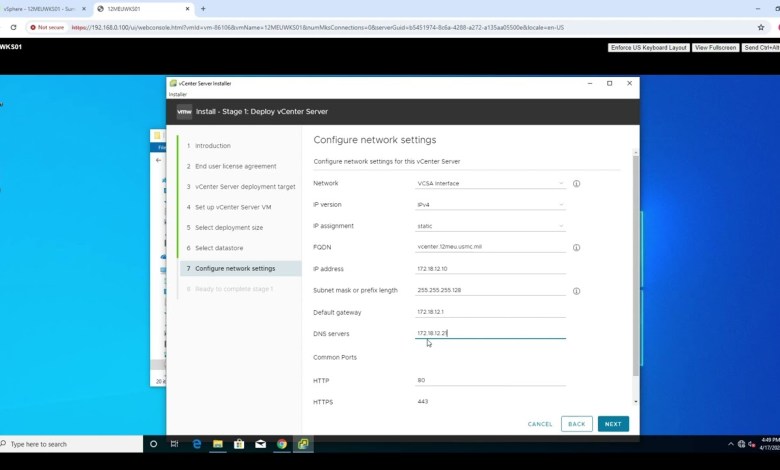Open the Network dropdown
Screen dimensions: 780x470
click(x=490, y=184)
